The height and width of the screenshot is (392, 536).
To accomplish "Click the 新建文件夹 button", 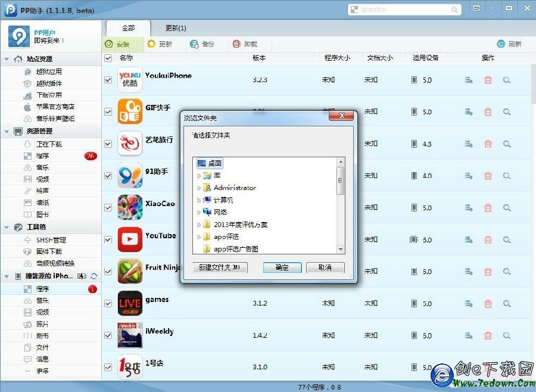I will coord(220,267).
